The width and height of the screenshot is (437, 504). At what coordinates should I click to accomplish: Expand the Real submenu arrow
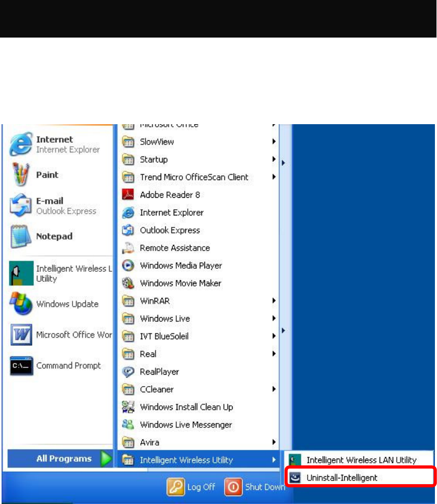click(x=274, y=354)
